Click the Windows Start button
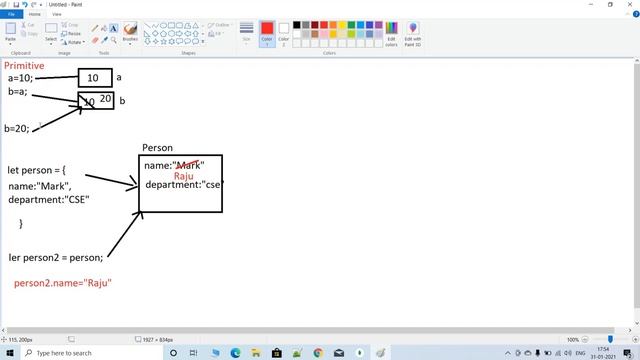 (x=9, y=353)
